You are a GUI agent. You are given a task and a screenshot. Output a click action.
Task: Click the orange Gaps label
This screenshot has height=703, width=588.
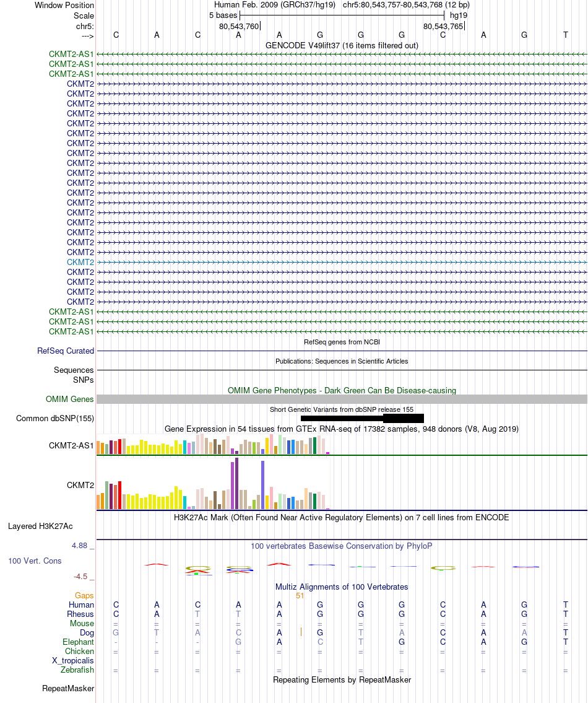point(84,596)
